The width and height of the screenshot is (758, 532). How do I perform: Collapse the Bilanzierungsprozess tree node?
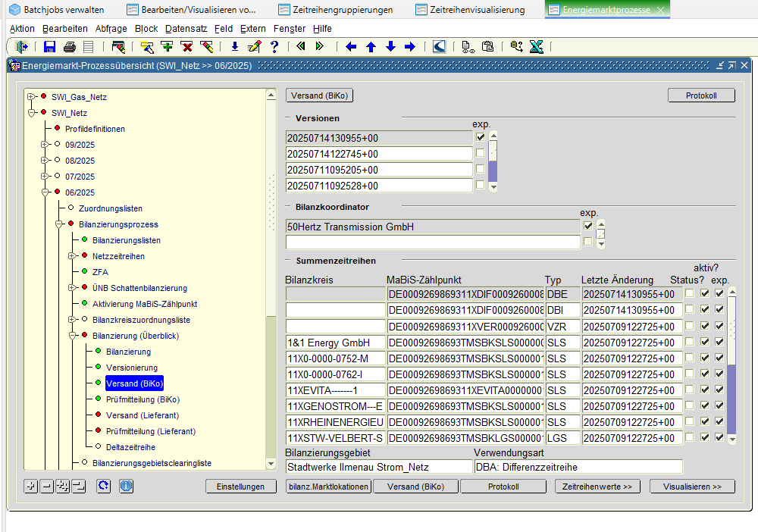pos(58,224)
